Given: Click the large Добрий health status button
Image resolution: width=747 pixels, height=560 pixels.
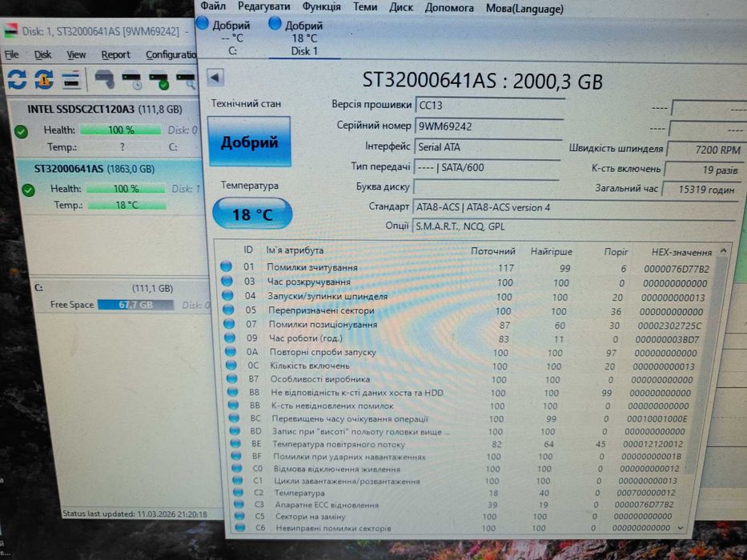Looking at the screenshot, I should (249, 142).
